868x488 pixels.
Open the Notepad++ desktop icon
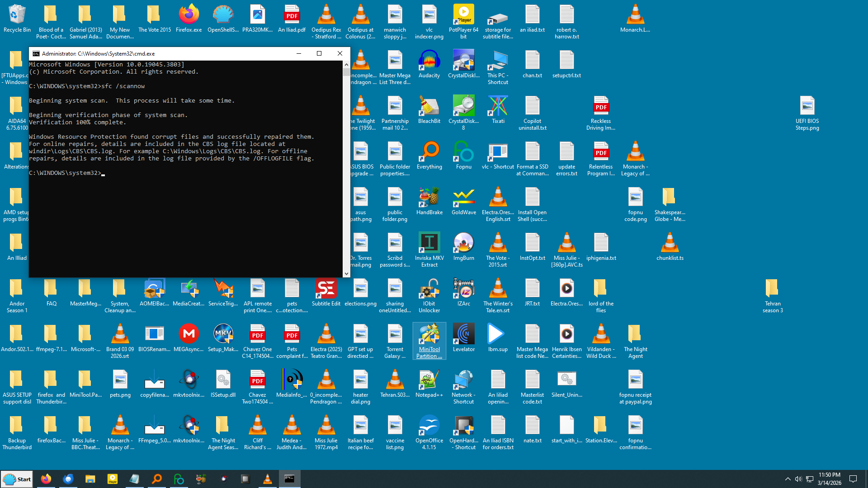coord(429,380)
